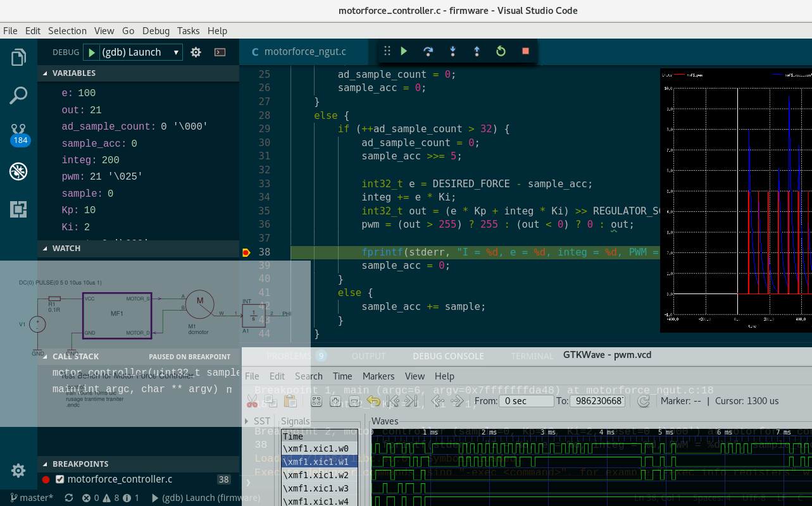Viewport: 812px width, 506px height.
Task: Open Help menu in VS Code
Action: click(217, 31)
